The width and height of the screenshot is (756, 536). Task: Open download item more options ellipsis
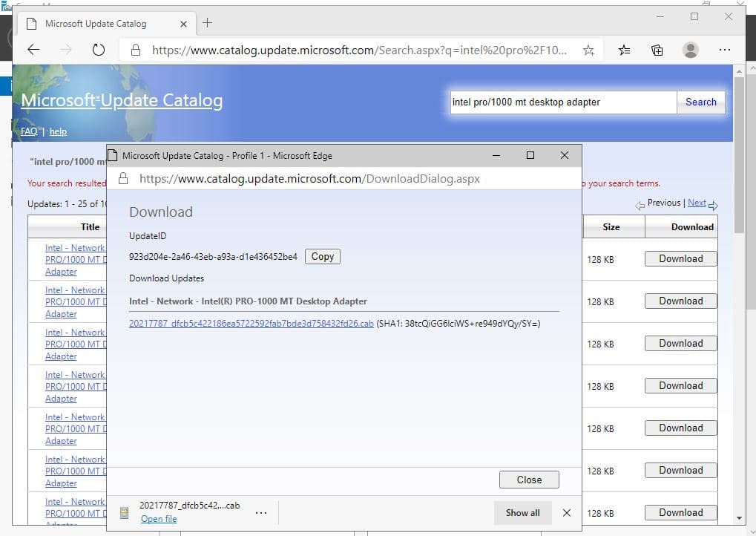pyautogui.click(x=261, y=512)
